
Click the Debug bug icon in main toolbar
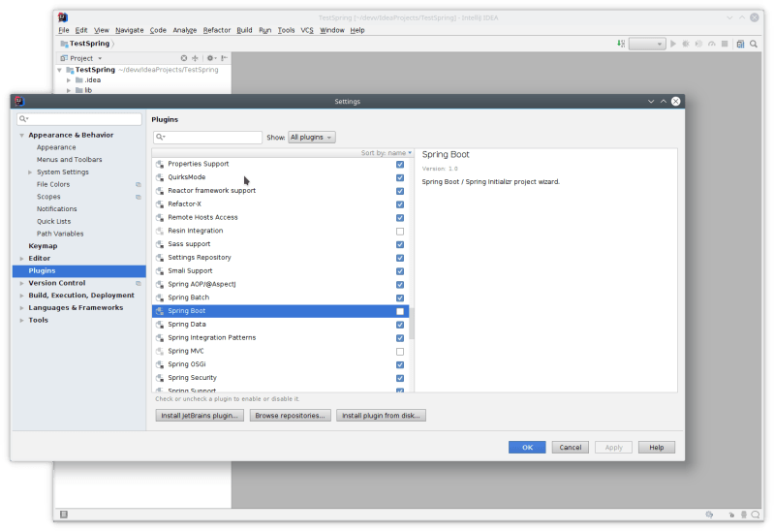coord(686,44)
